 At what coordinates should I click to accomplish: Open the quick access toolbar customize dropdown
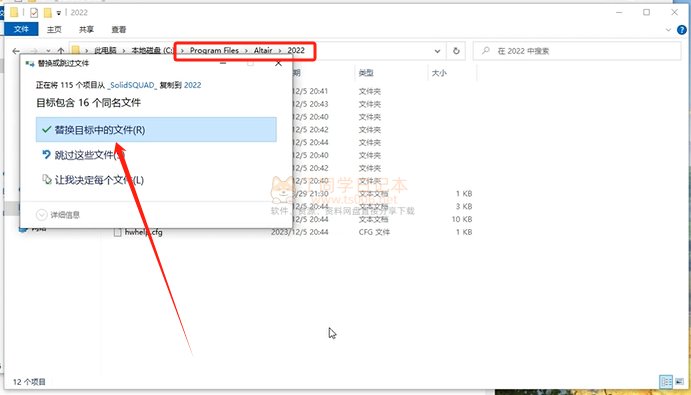point(59,13)
